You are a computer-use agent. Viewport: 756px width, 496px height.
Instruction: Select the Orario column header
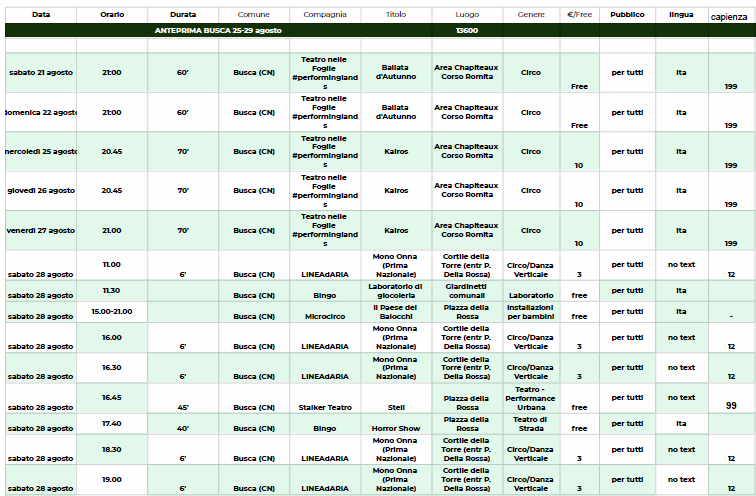tap(112, 15)
